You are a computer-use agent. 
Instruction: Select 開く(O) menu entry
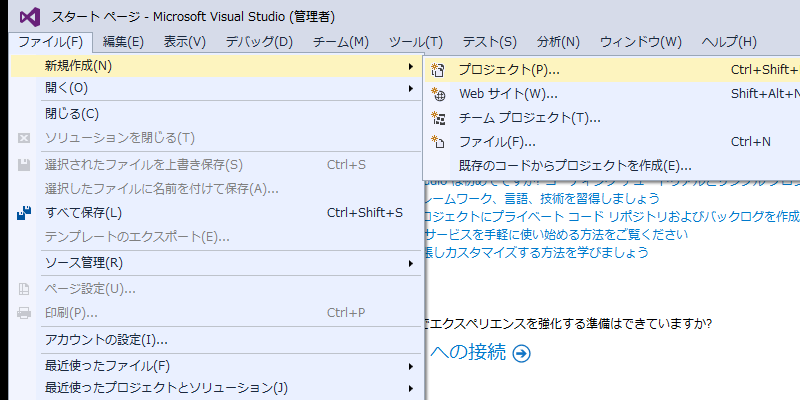click(x=216, y=89)
